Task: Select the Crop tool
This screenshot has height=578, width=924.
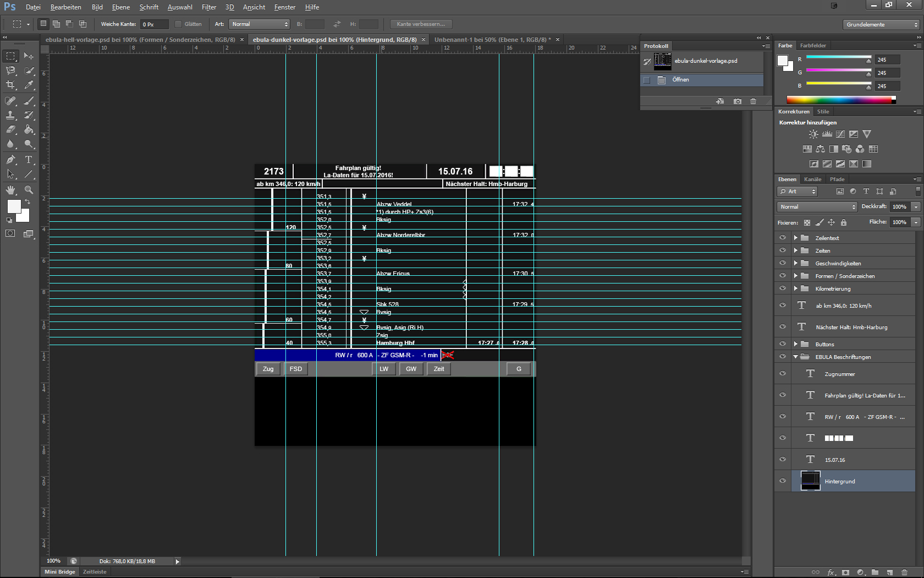Action: (10, 85)
